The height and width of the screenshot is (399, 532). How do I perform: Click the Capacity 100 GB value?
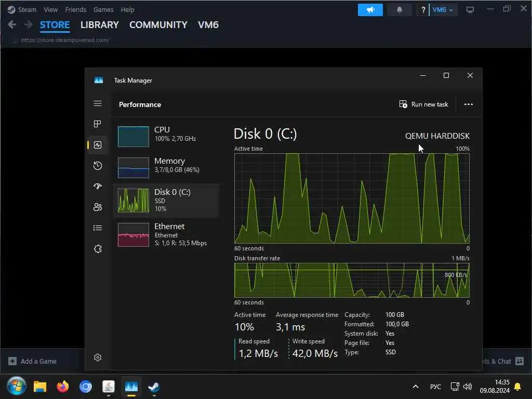click(x=395, y=315)
